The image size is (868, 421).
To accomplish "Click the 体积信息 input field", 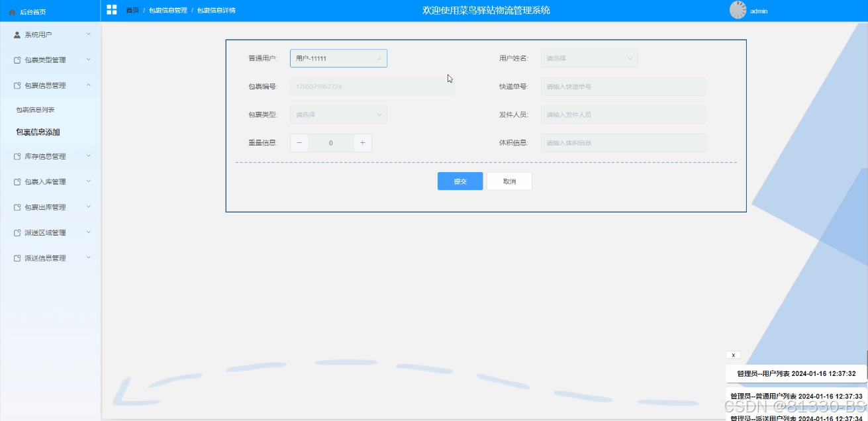I will (x=623, y=143).
